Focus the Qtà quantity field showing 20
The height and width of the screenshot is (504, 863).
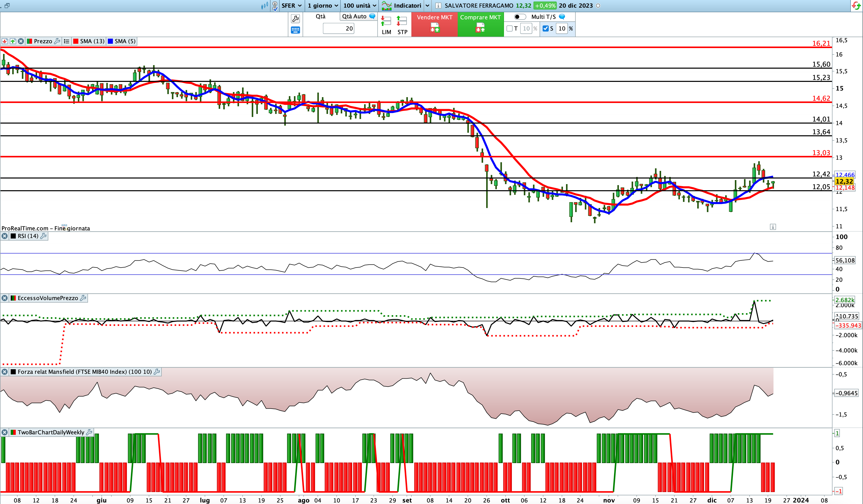pos(338,28)
